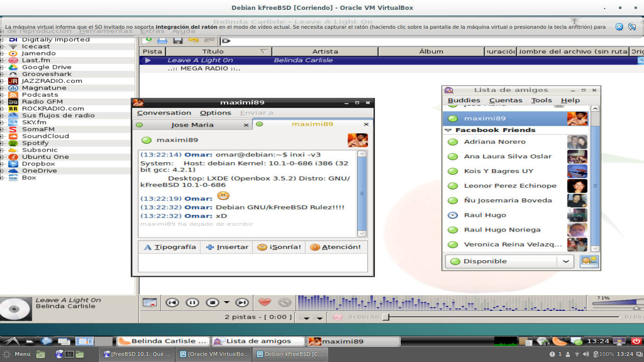Image resolution: width=644 pixels, height=362 pixels.
Task: Open the Disponible status dropdown
Action: point(509,261)
